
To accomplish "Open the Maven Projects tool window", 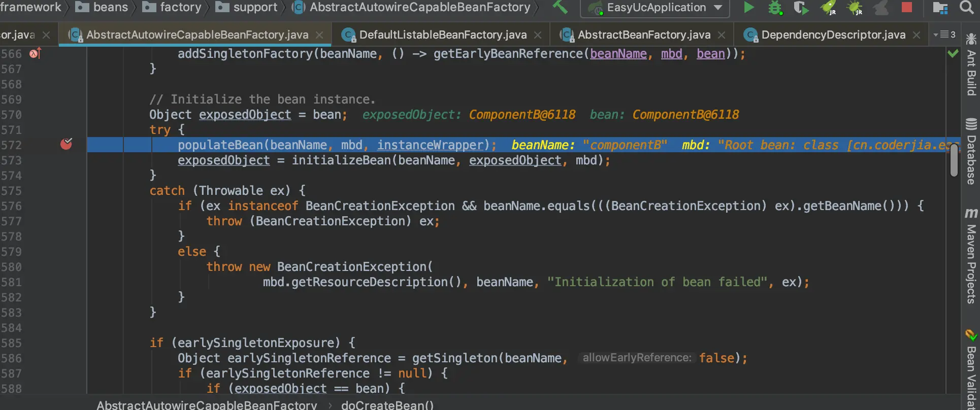I will click(x=971, y=256).
